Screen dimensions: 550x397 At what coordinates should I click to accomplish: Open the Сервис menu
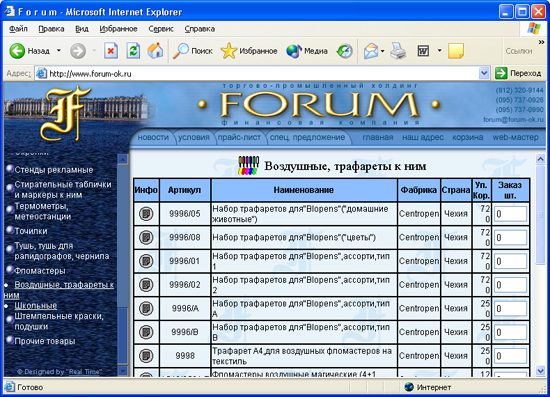[161, 29]
